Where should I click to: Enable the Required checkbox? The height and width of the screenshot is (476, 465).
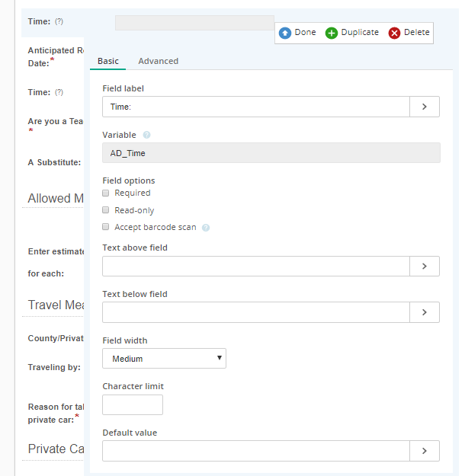click(x=106, y=193)
